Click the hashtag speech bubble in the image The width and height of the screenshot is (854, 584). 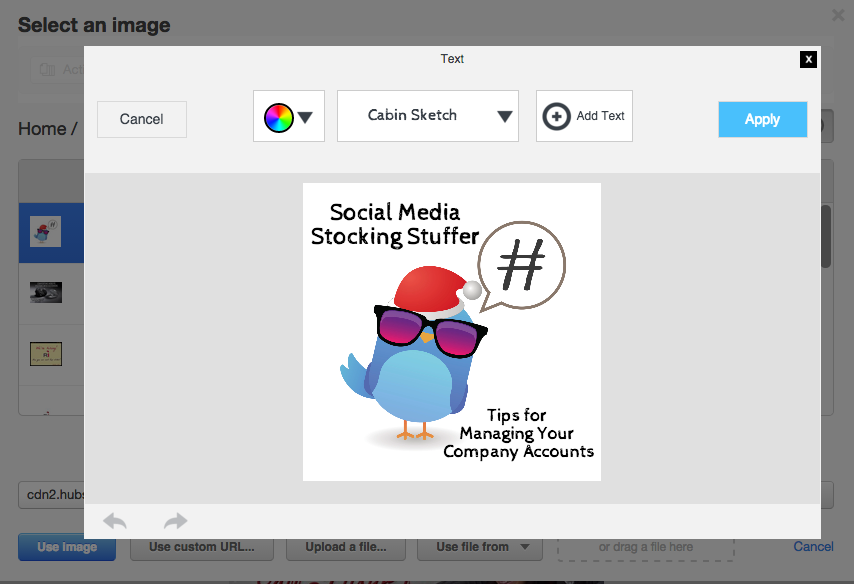coord(521,266)
